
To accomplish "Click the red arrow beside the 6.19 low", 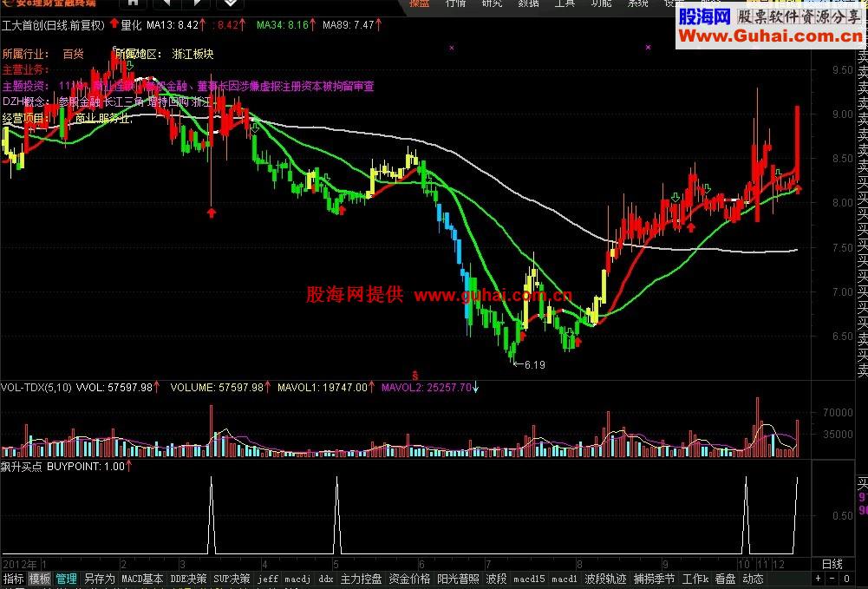I will point(523,334).
